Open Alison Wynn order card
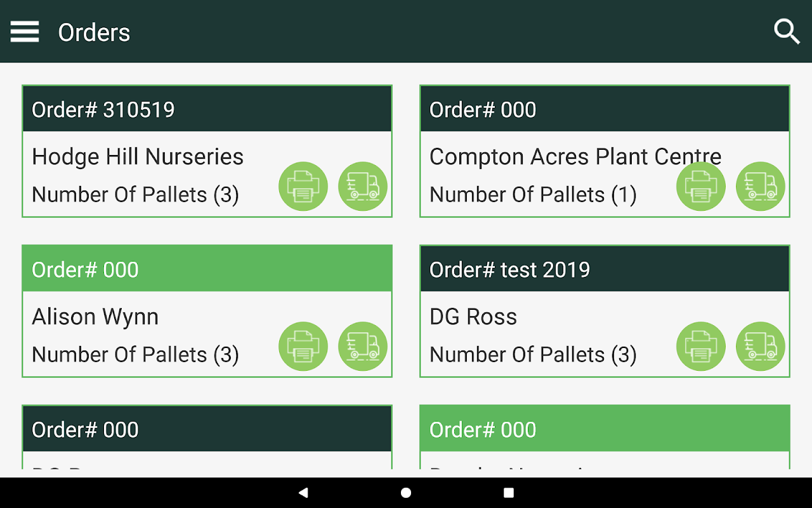This screenshot has width=812, height=508. (95, 317)
